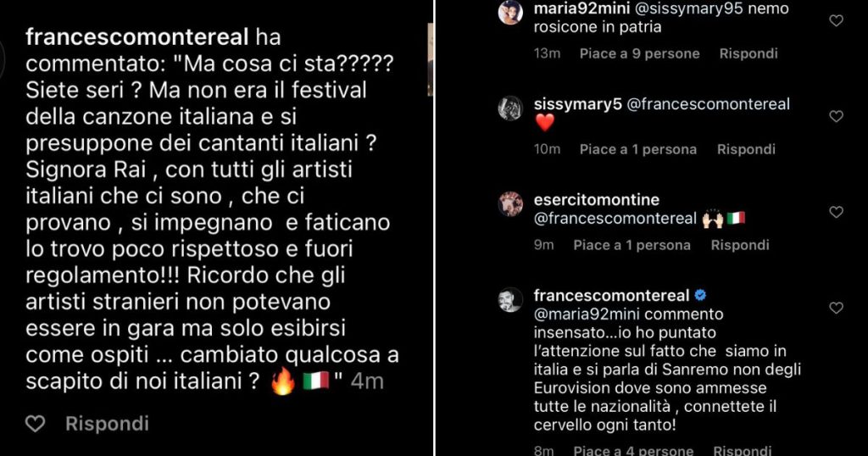Open francescomontereal username in left panel
The image size is (868, 456).
136,37
